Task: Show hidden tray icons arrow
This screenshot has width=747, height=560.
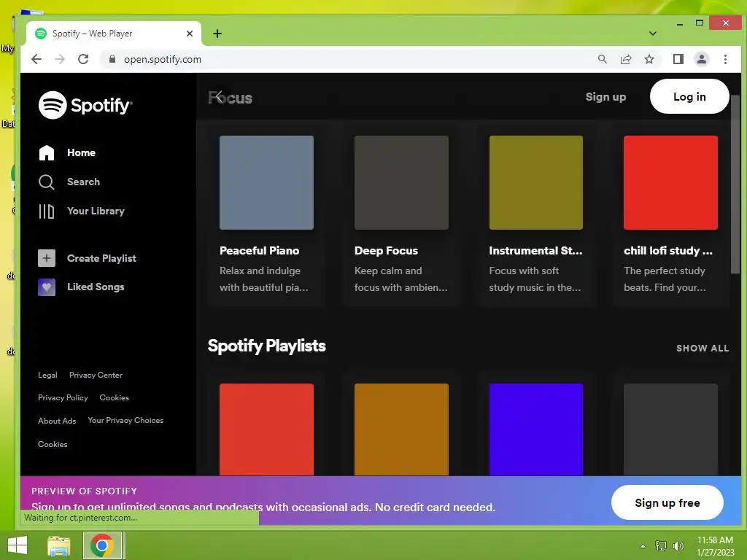Action: click(643, 546)
